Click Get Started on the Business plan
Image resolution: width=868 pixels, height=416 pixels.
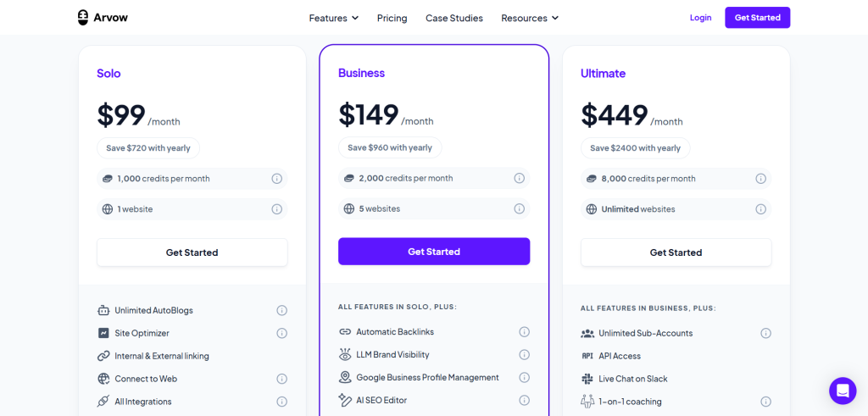click(434, 252)
